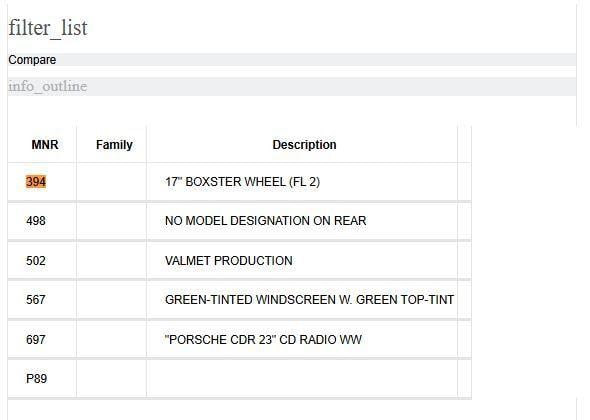Open the Compare bar
The image size is (590, 420).
(292, 59)
